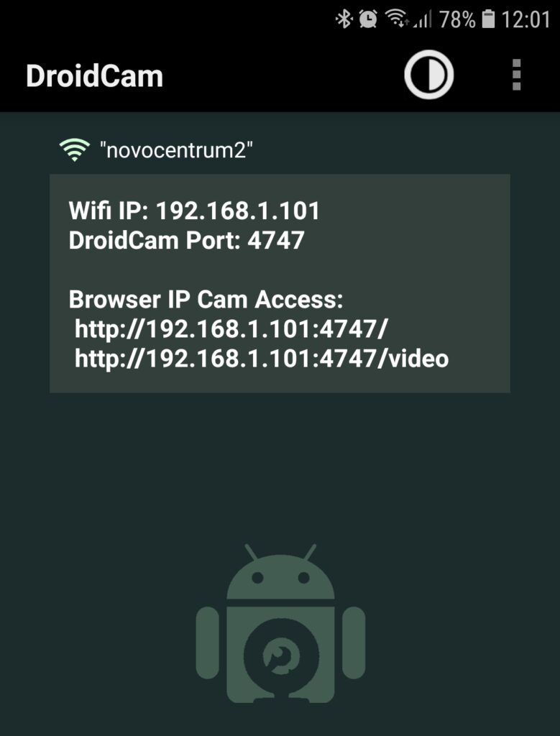The height and width of the screenshot is (736, 560).
Task: Tap the robot's antenna head
Action: click(280, 571)
